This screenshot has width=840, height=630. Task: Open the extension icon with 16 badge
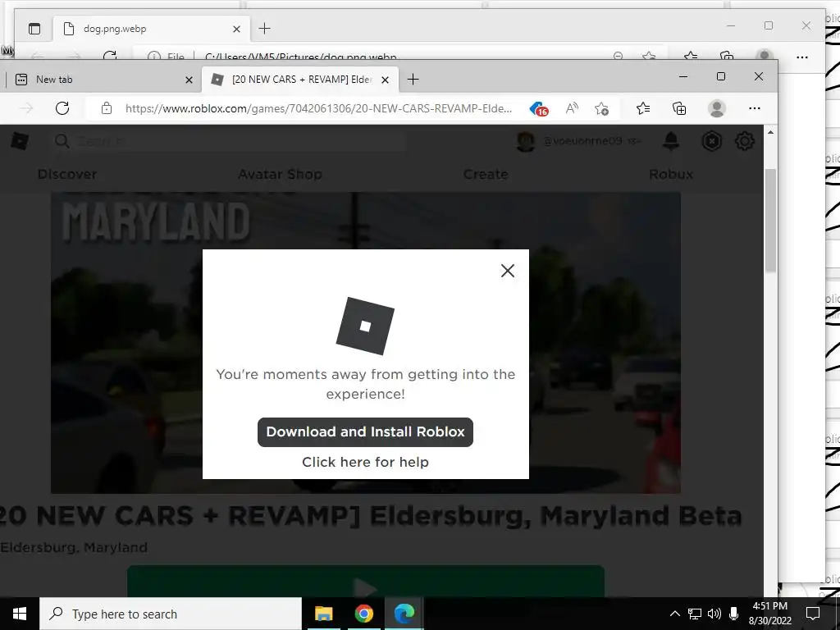point(539,109)
